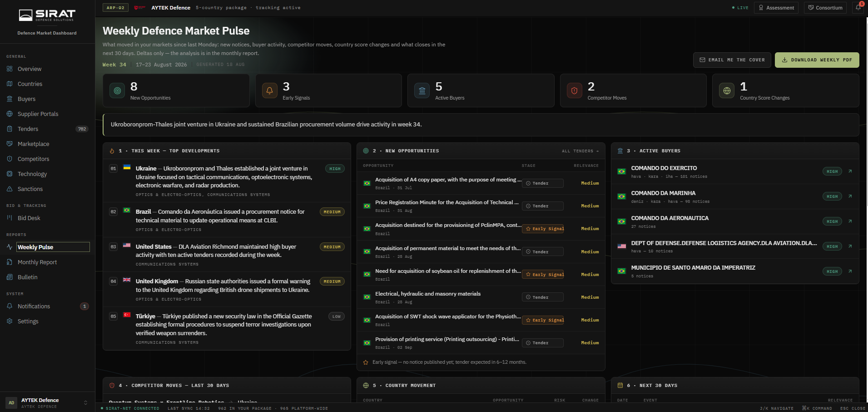Open the soybean oil acquisition opportunity
The width and height of the screenshot is (868, 412).
(481, 275)
